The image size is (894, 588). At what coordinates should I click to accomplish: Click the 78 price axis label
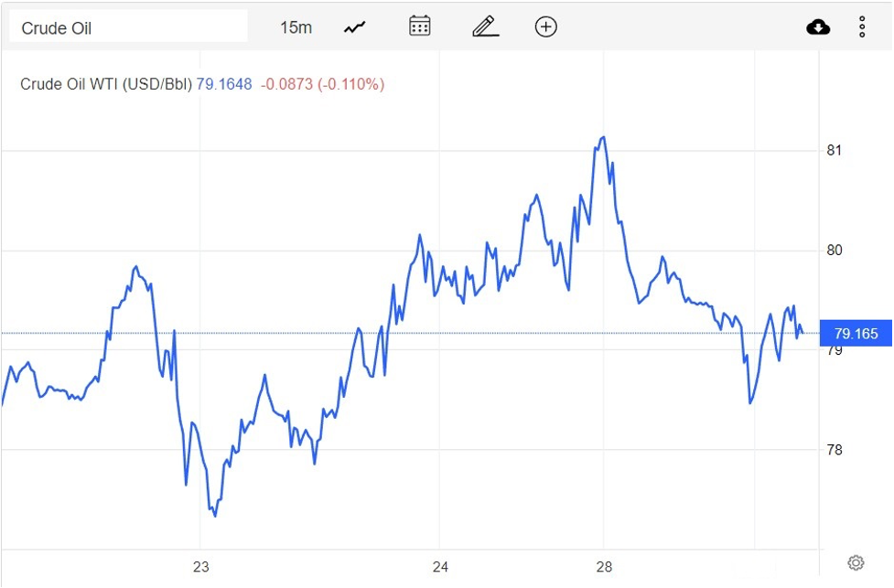coord(835,450)
